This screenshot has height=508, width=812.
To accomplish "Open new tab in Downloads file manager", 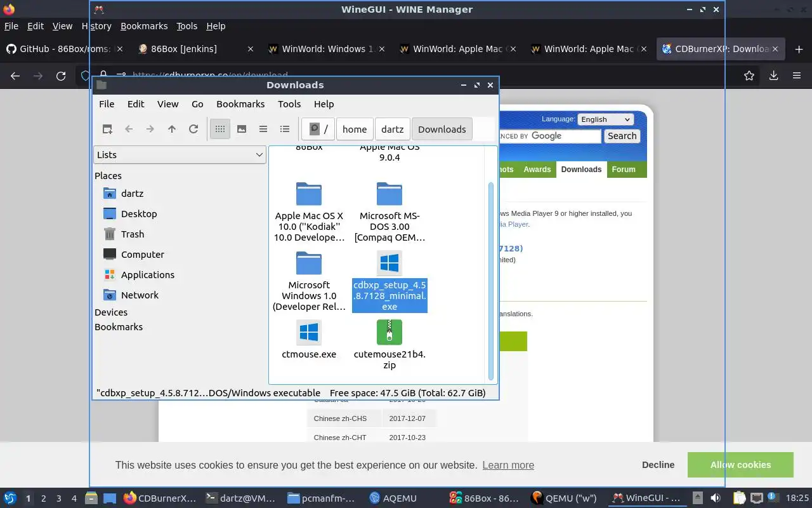I will 107,129.
